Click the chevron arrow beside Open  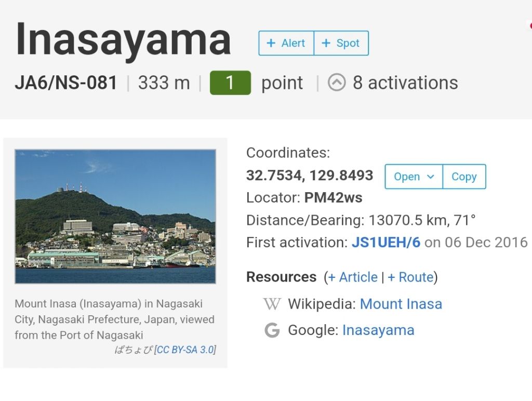click(430, 177)
